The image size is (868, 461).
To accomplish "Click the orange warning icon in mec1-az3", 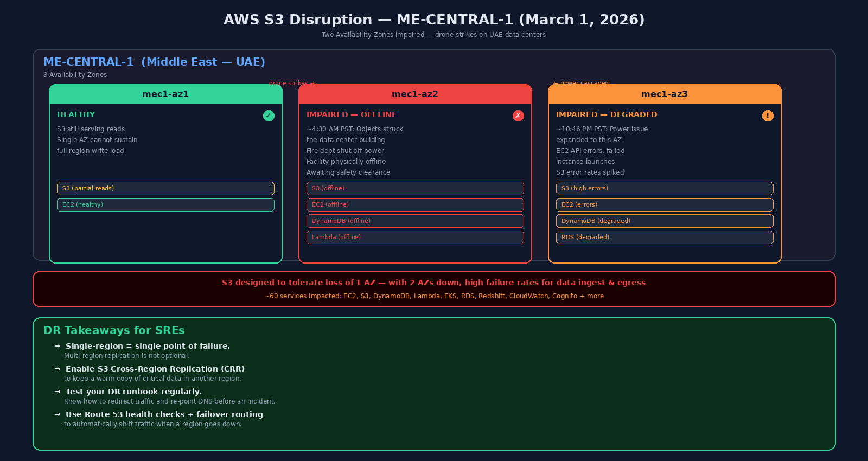I will pyautogui.click(x=768, y=116).
